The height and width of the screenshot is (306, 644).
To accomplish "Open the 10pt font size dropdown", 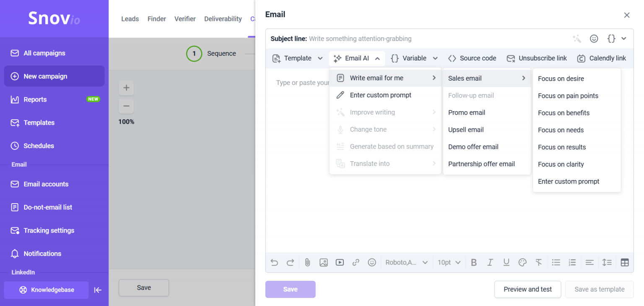I will pyautogui.click(x=449, y=262).
